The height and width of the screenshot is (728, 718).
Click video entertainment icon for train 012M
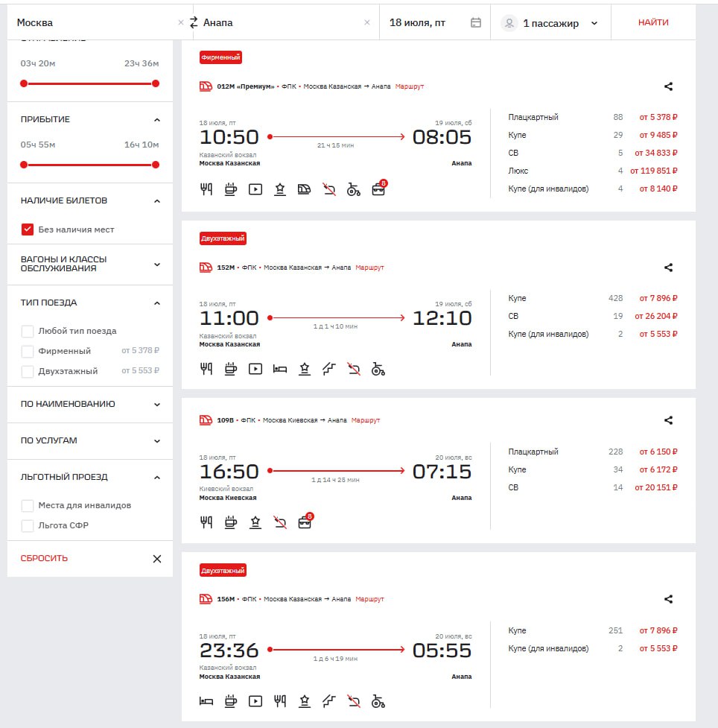[x=255, y=189]
